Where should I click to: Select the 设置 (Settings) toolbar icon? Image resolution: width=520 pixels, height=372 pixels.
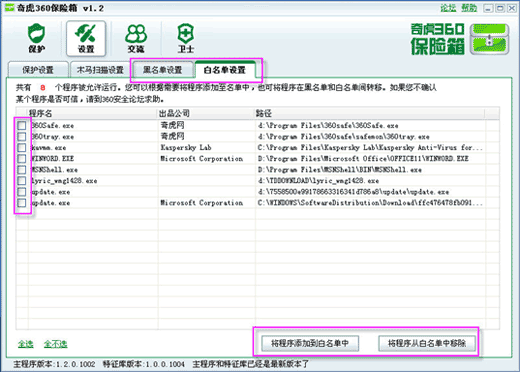point(86,38)
